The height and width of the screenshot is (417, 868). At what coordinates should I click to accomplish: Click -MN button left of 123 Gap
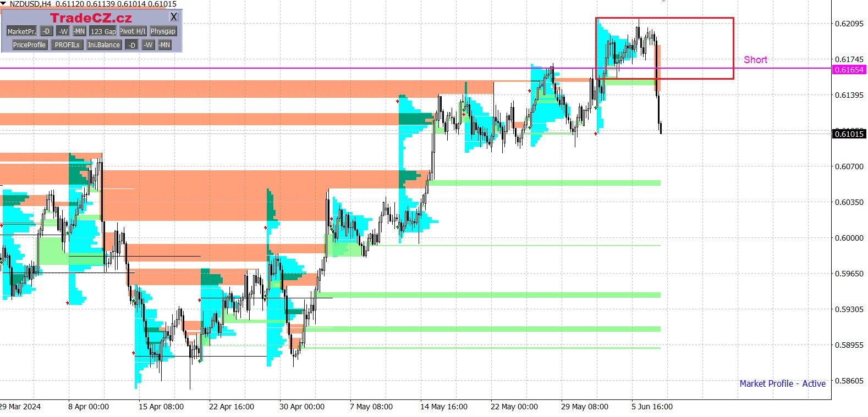[x=79, y=31]
